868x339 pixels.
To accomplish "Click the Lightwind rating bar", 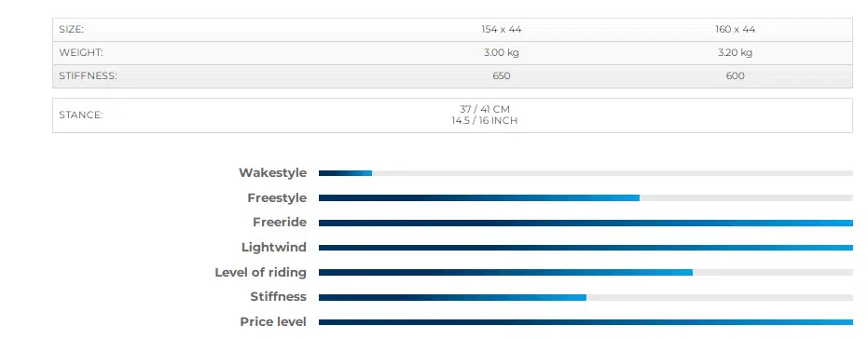I will pos(586,248).
